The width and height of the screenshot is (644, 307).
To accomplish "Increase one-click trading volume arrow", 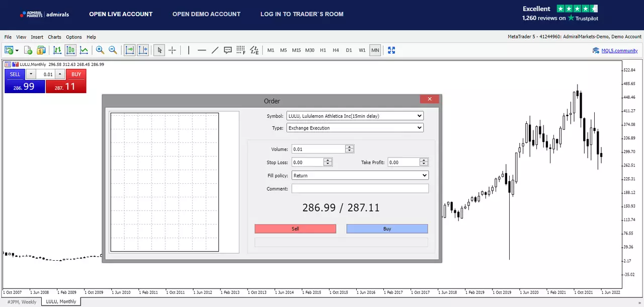I will [60, 74].
